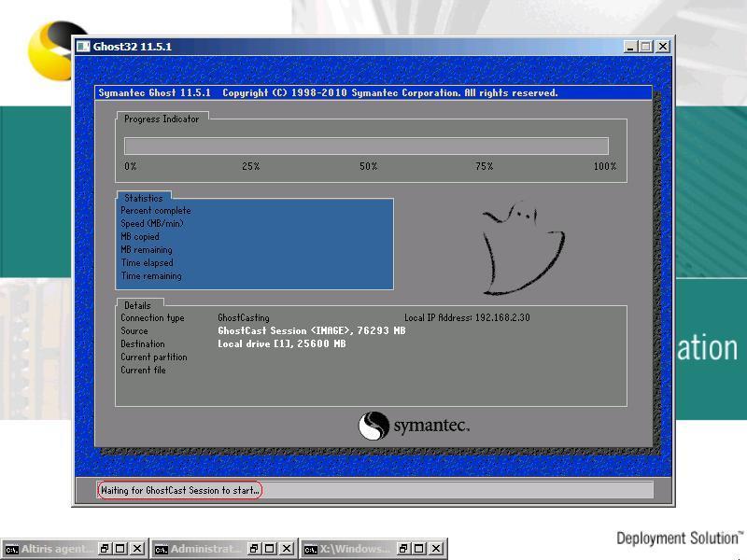Click the Ghost32 window system menu icon
This screenshot has height=560, width=747.
(83, 47)
